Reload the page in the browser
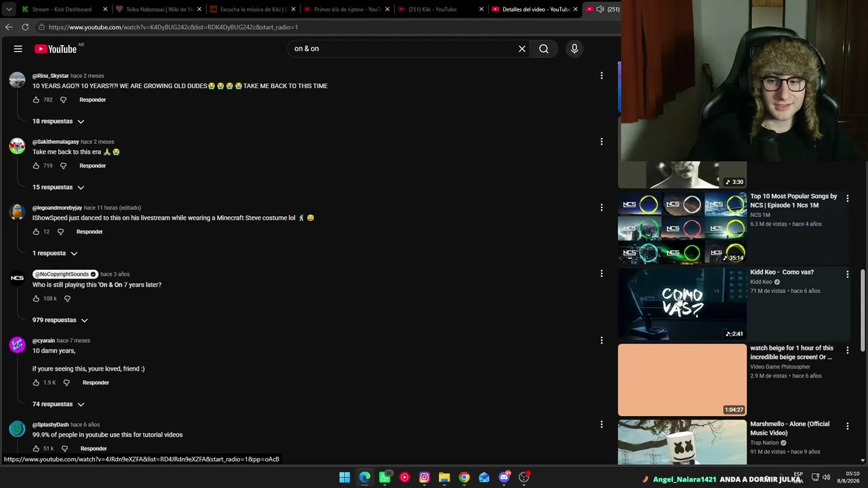868x488 pixels. pos(25,27)
